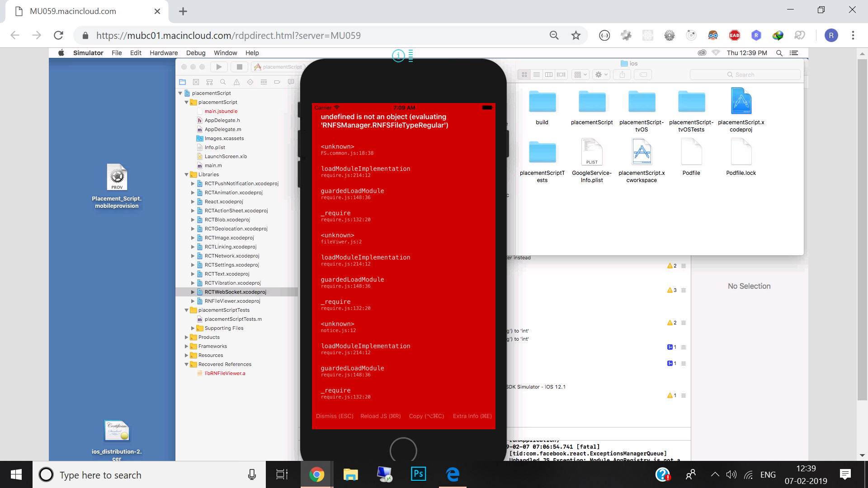This screenshot has height=488, width=868.
Task: Click the Finder Search field
Action: pos(745,75)
